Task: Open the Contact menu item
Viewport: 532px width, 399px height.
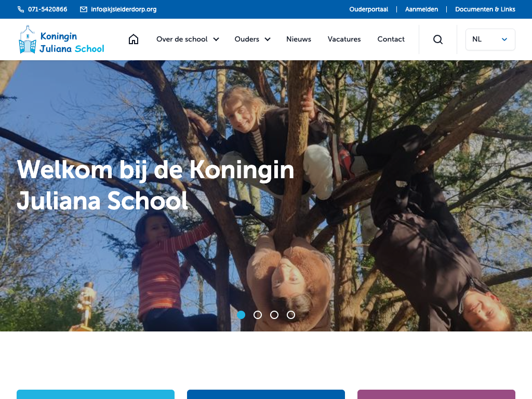Action: (391, 39)
